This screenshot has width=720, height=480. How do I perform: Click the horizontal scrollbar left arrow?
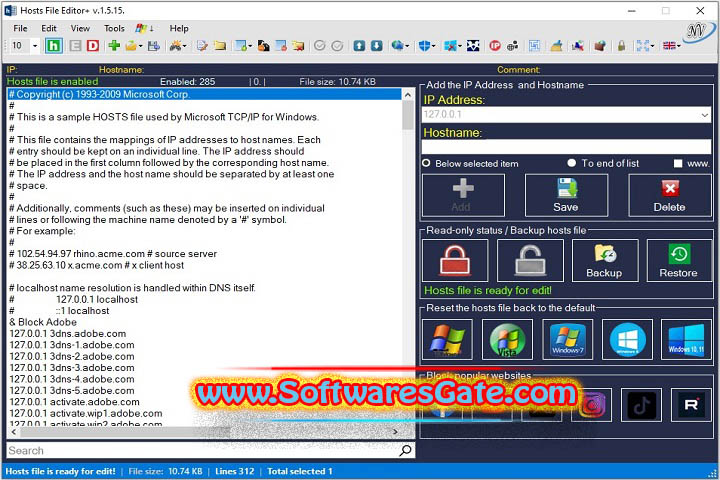point(14,432)
